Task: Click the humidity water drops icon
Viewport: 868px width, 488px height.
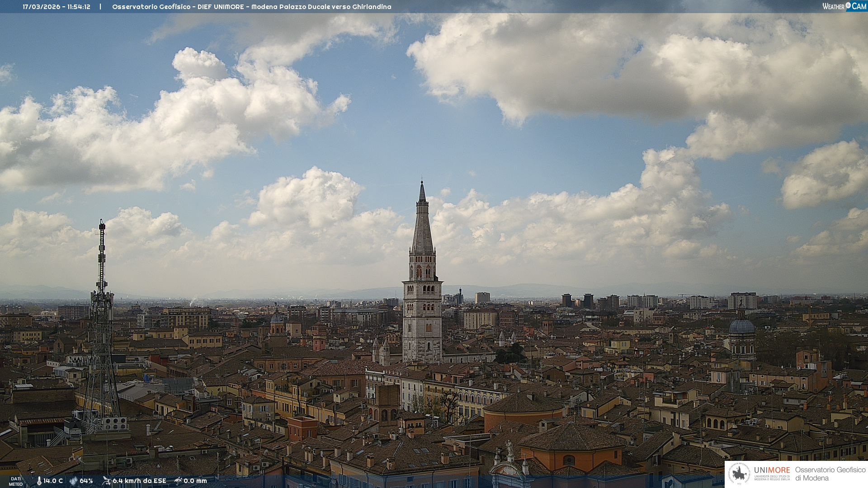Action: pyautogui.click(x=73, y=481)
